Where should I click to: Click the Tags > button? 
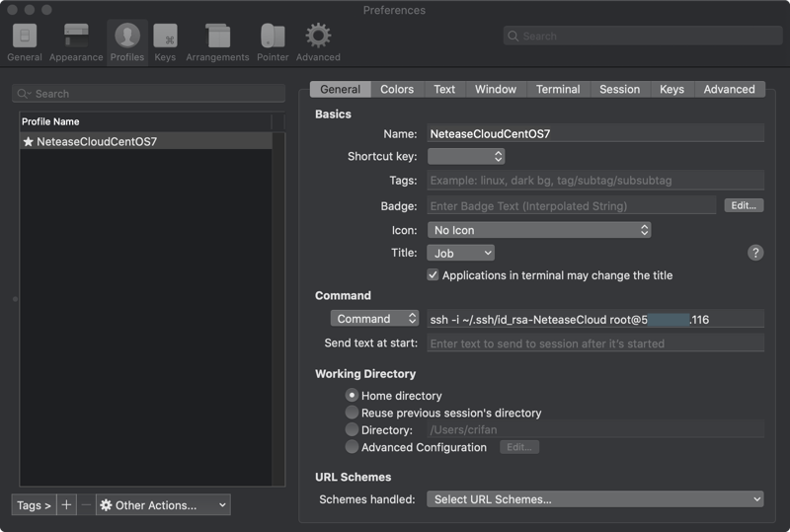(34, 504)
